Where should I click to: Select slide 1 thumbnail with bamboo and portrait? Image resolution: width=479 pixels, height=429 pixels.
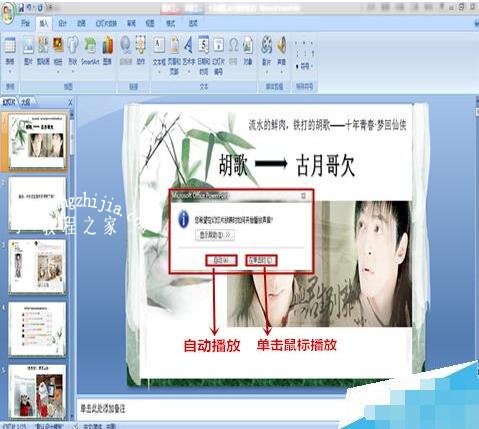click(37, 141)
